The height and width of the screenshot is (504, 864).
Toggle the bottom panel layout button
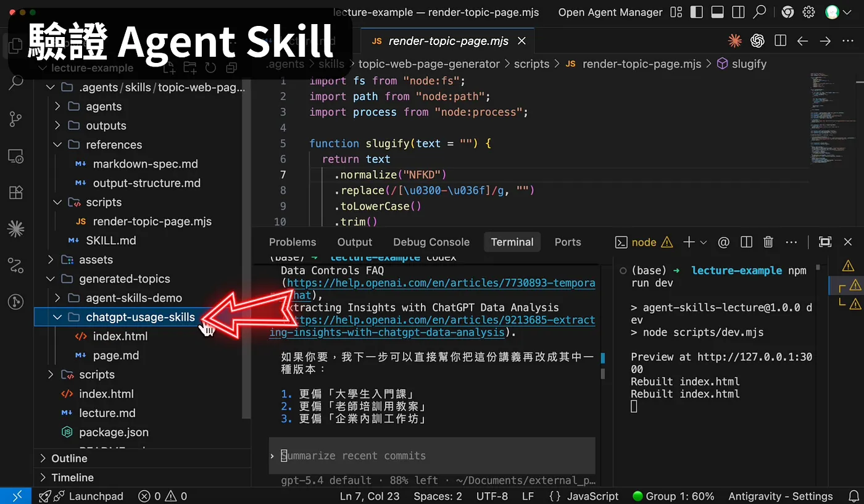pyautogui.click(x=717, y=12)
